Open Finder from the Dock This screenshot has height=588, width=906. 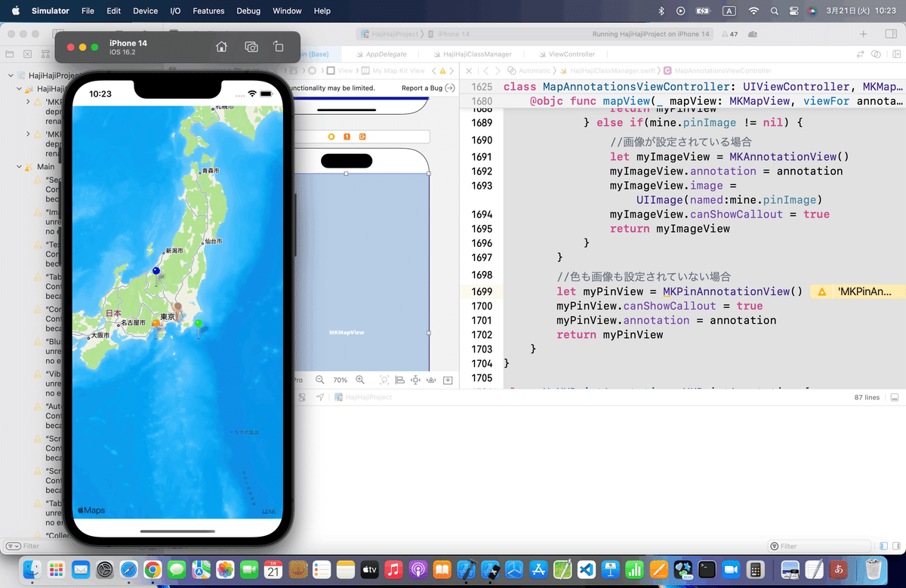coord(32,569)
